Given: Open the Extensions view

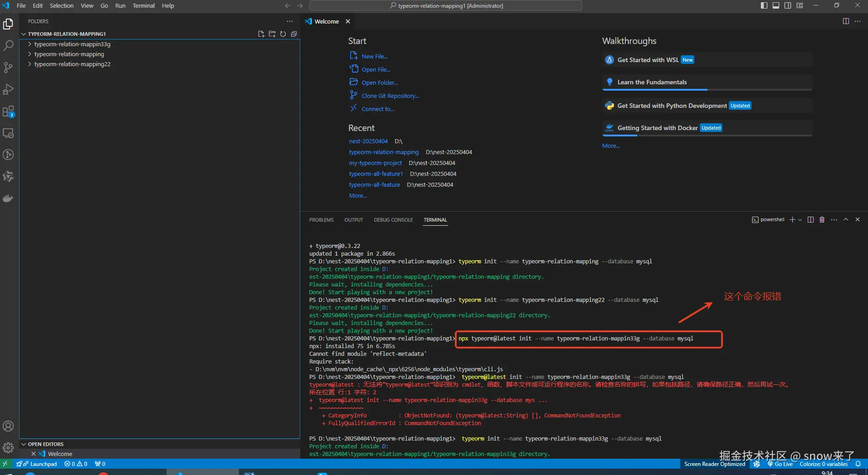Looking at the screenshot, I should (x=8, y=111).
